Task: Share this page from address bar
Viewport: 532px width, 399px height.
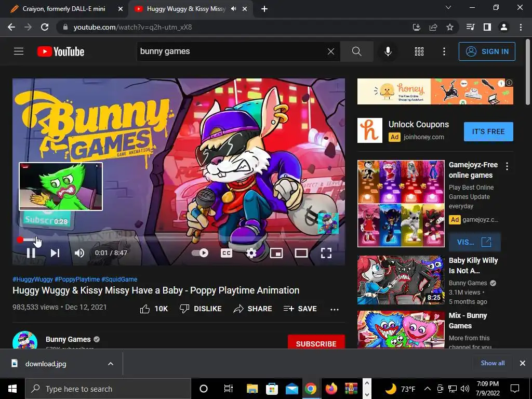Action: (x=433, y=27)
